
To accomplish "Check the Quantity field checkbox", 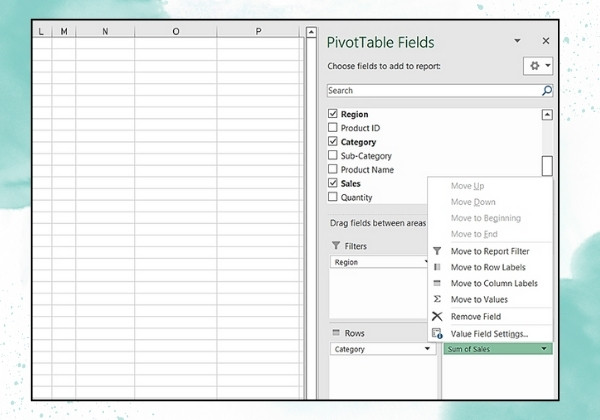I will point(333,197).
